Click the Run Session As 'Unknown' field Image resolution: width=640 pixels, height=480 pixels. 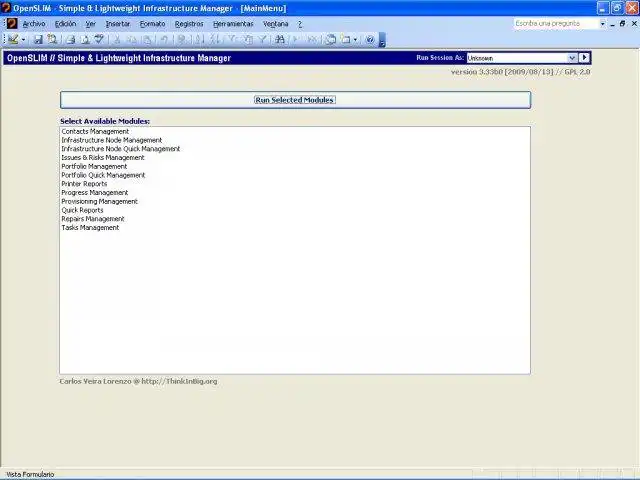tap(518, 58)
